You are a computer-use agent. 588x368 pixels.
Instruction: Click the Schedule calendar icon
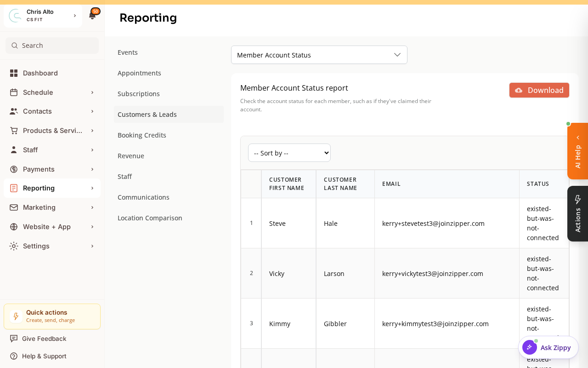click(x=14, y=92)
